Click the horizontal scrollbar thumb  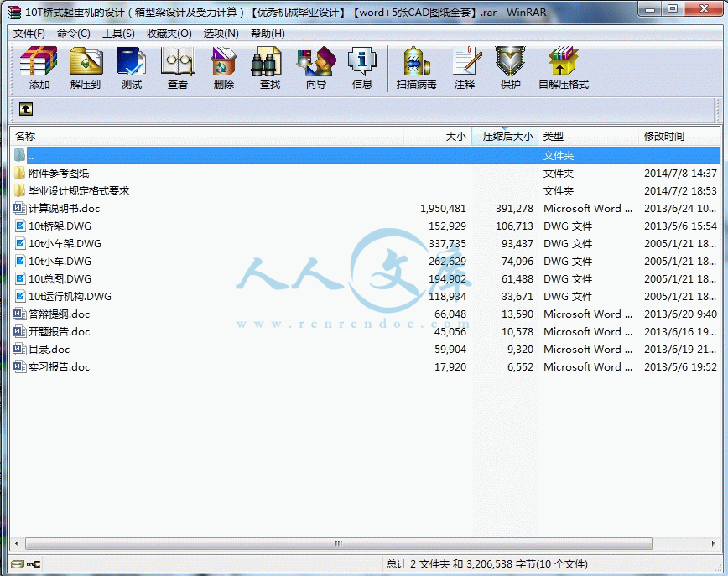[339, 543]
